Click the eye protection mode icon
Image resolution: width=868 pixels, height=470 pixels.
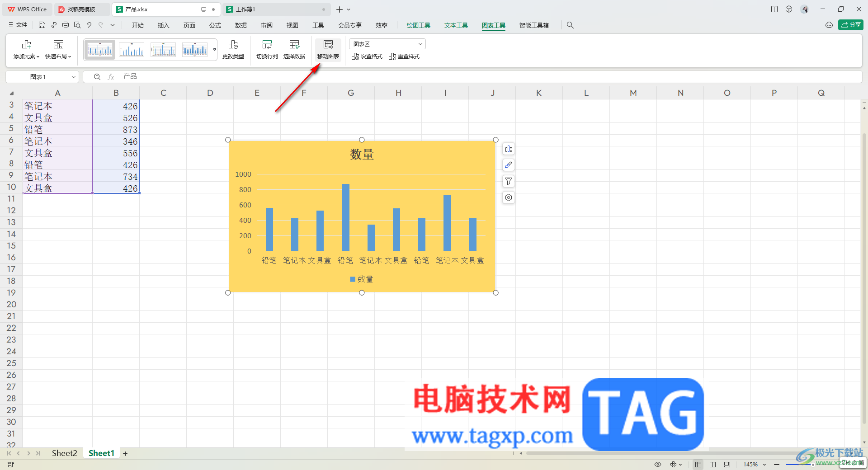click(658, 465)
